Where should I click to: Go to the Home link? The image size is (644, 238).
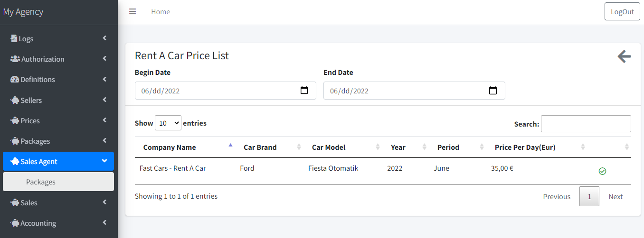pyautogui.click(x=161, y=12)
